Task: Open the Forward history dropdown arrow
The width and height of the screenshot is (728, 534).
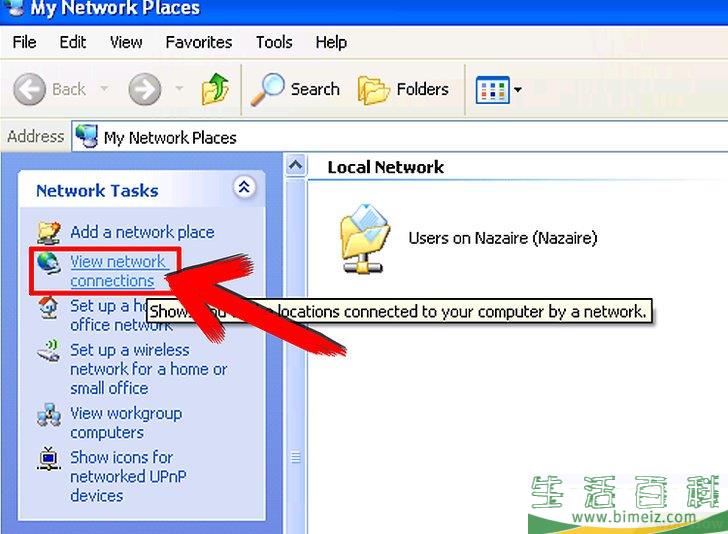Action: point(179,88)
